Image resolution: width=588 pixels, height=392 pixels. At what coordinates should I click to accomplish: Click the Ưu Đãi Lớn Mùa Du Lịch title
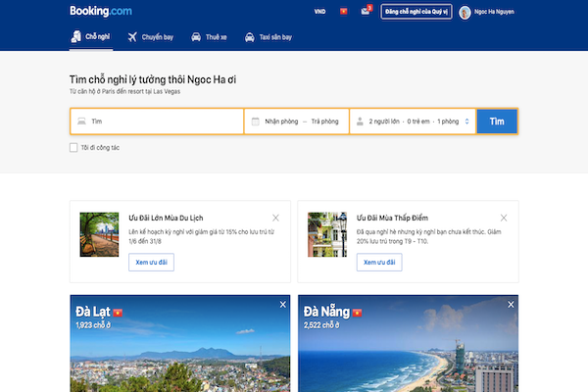pyautogui.click(x=166, y=218)
